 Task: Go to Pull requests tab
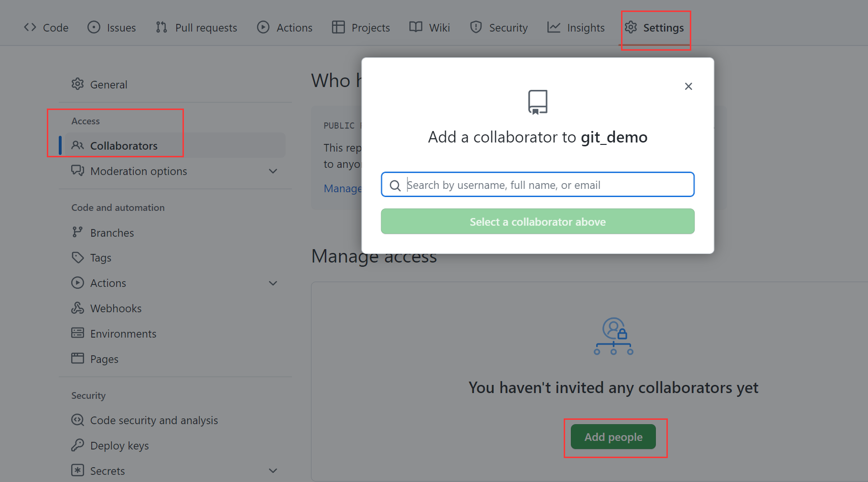(196, 28)
